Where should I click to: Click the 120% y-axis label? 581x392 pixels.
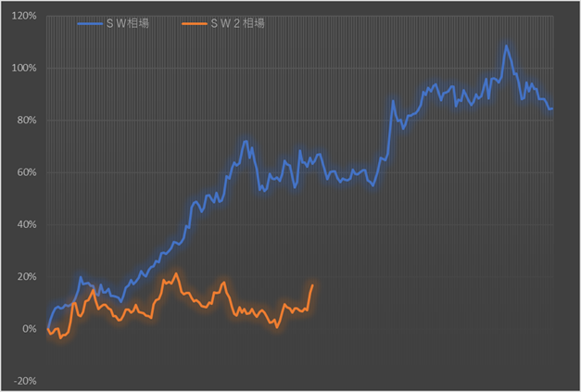(24, 17)
